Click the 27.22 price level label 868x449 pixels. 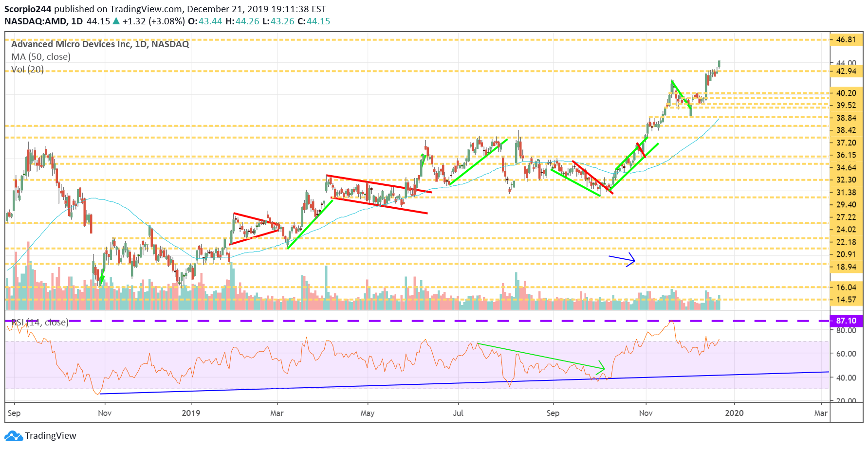tap(846, 217)
